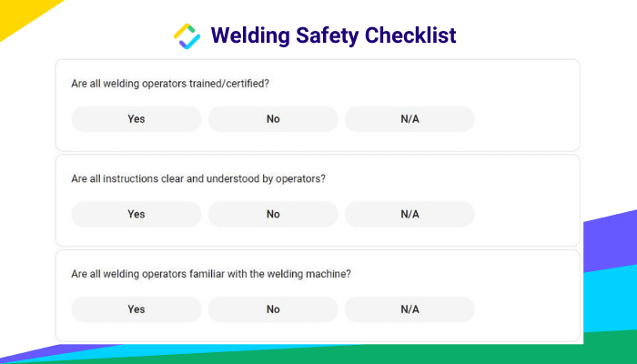Screen dimensions: 637x364
Task: Click the checklist logo icon beside the title
Action: (187, 36)
